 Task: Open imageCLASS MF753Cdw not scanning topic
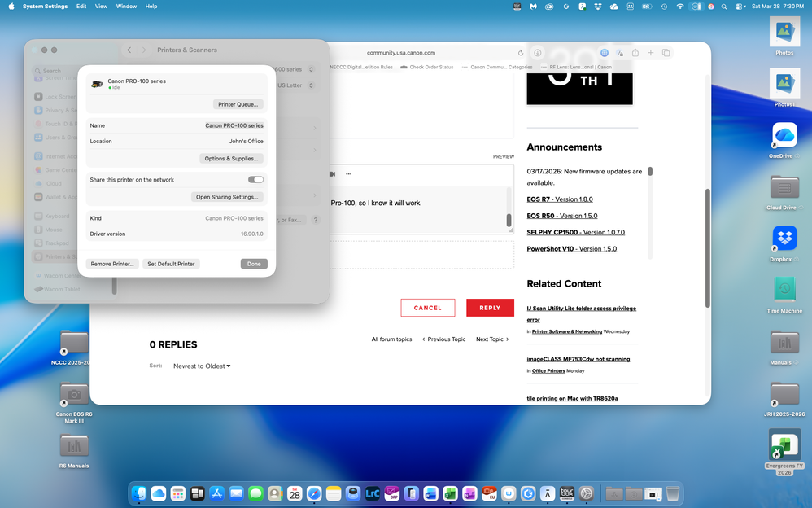click(578, 359)
